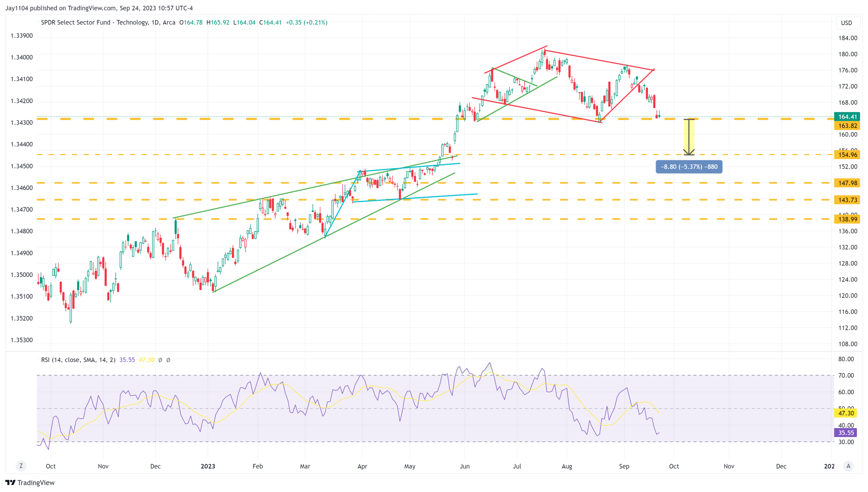Click the closing value C164.41 in header
Screen dimensions: 868x492
pos(270,22)
